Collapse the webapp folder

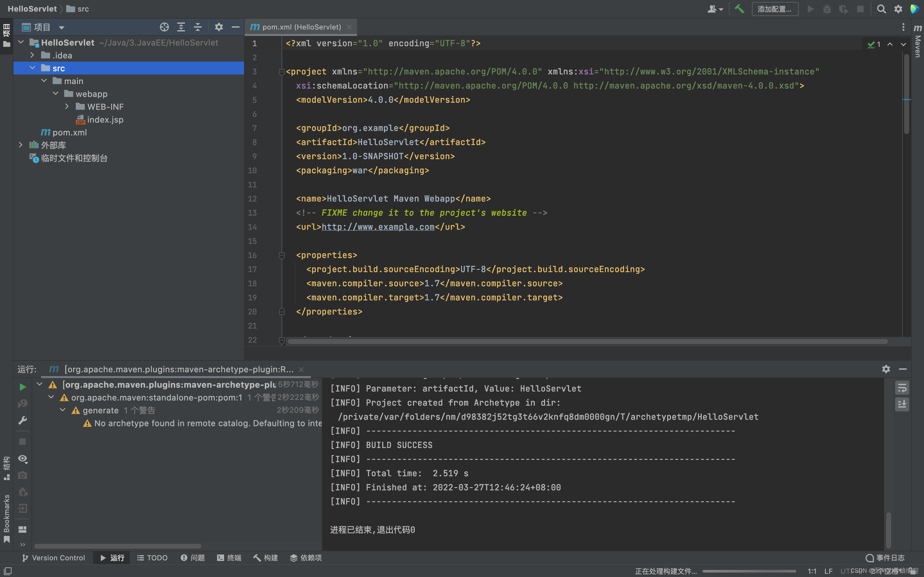click(x=56, y=93)
